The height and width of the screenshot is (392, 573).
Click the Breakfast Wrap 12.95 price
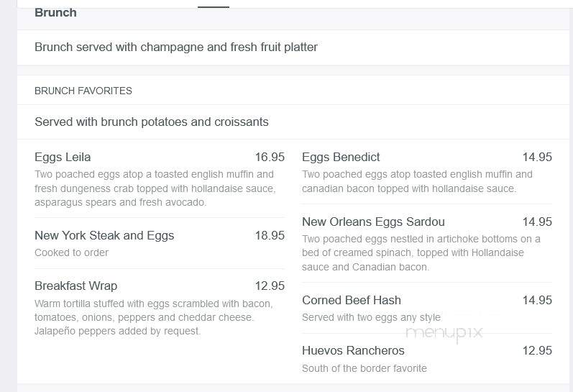[x=270, y=286]
